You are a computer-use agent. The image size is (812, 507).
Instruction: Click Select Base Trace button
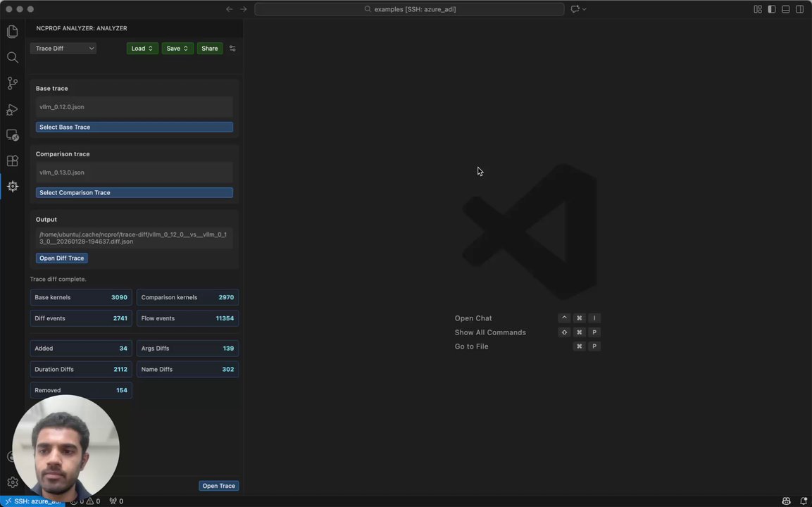coord(134,127)
